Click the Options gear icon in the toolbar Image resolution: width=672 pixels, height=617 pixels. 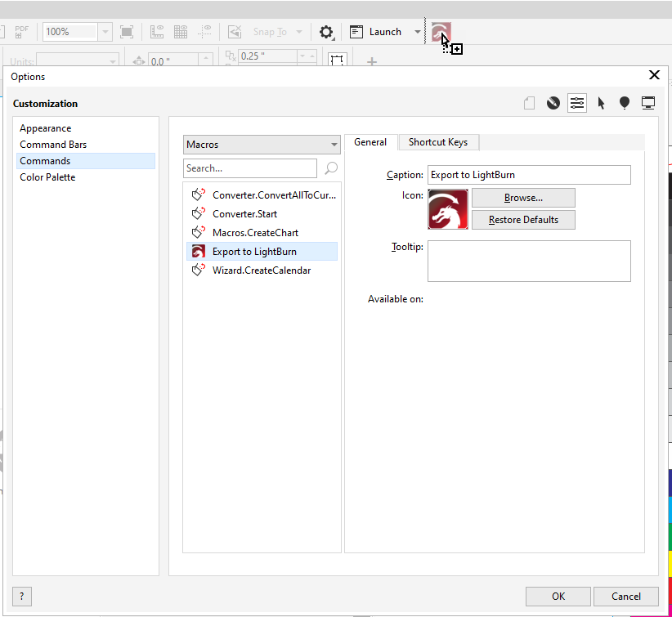click(x=326, y=32)
